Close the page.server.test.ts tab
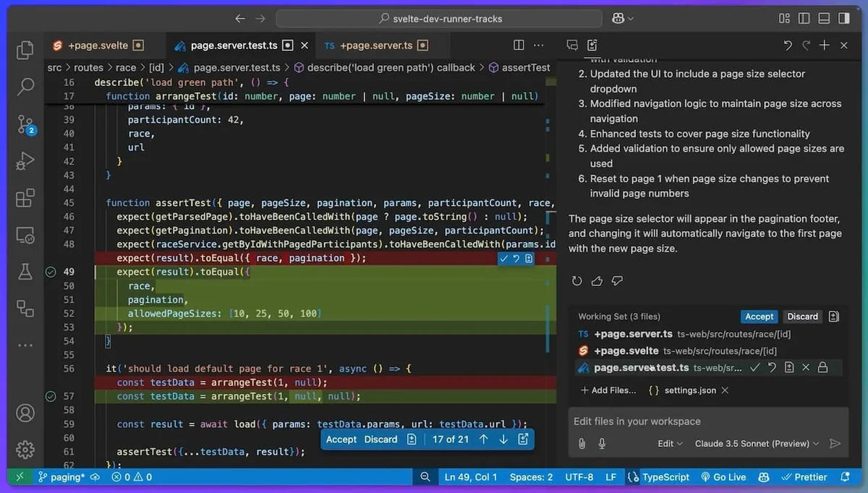 point(305,45)
